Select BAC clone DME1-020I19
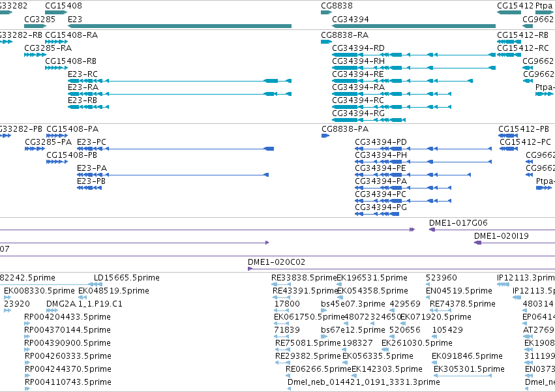555x392 pixels. 502,236
